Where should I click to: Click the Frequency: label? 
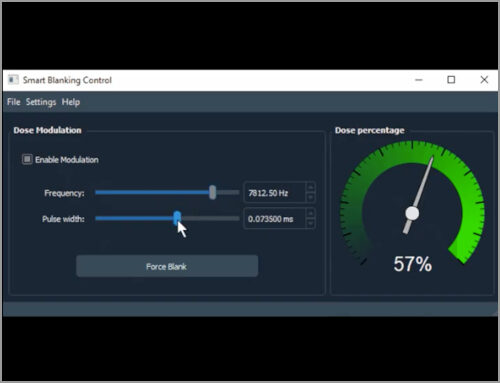tap(64, 193)
